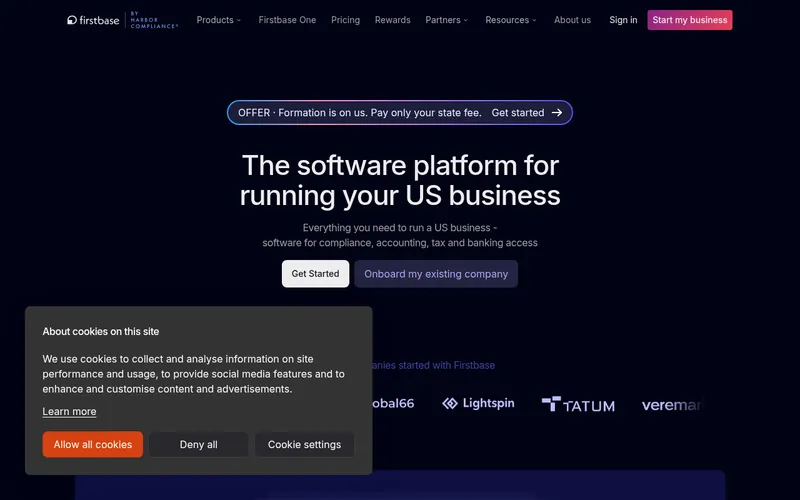Click the main headline text
Image resolution: width=800 pixels, height=500 pixels.
point(400,180)
